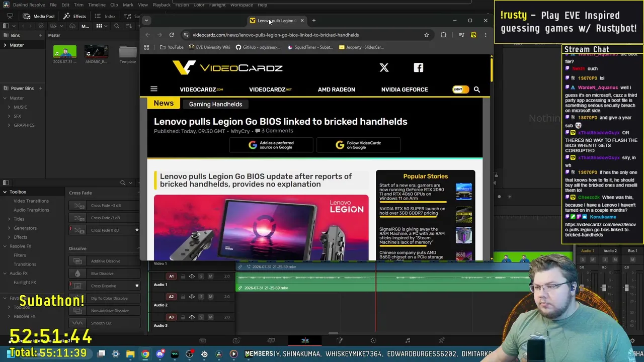Open the 3 Comments link

[x=274, y=131]
